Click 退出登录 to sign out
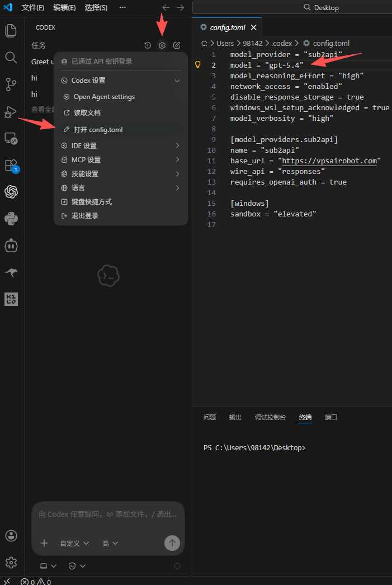Screen dimensions: 392x585 click(121, 216)
